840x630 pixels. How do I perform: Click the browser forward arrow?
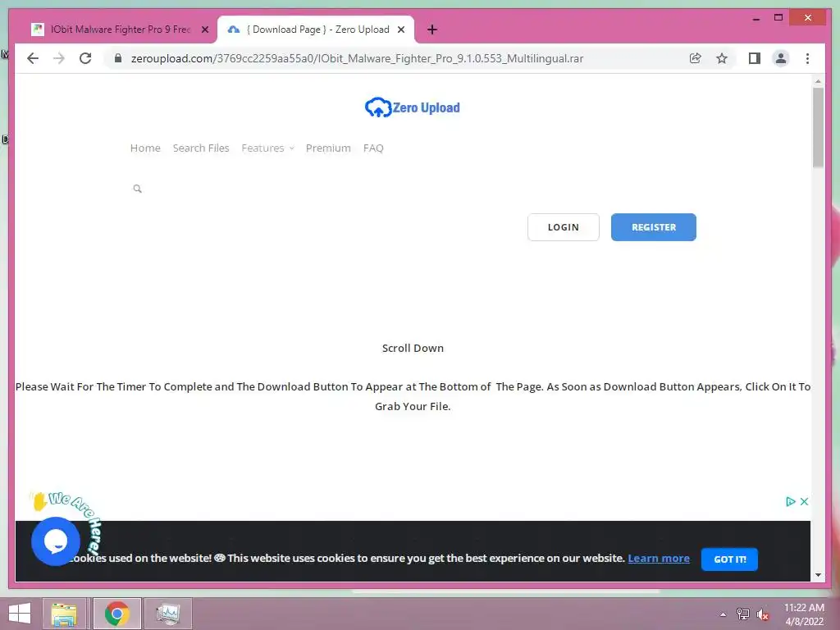[59, 58]
